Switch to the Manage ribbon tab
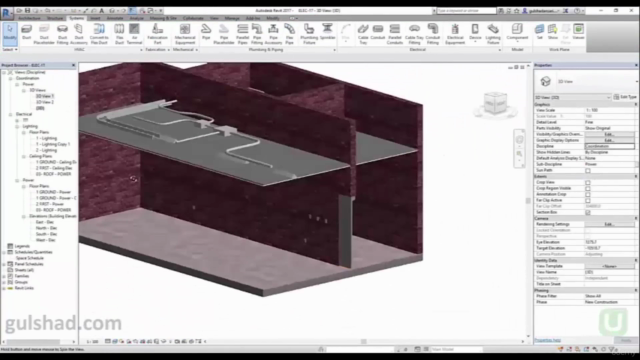The image size is (640, 360). (232, 18)
